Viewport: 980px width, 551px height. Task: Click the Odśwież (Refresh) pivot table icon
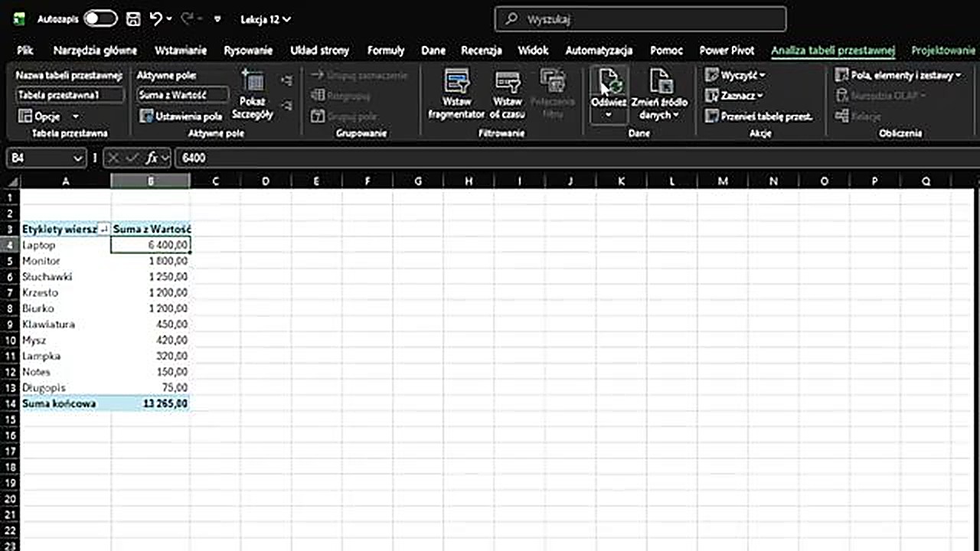609,81
